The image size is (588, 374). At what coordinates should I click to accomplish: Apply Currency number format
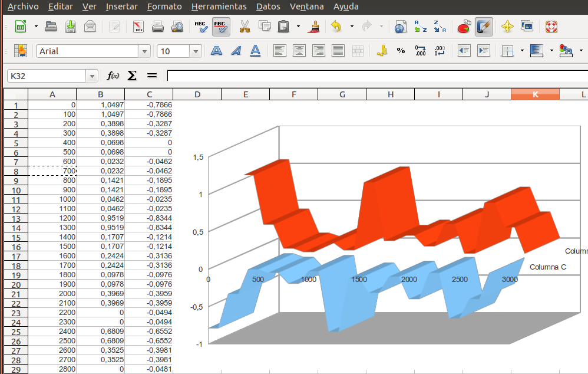coord(382,51)
